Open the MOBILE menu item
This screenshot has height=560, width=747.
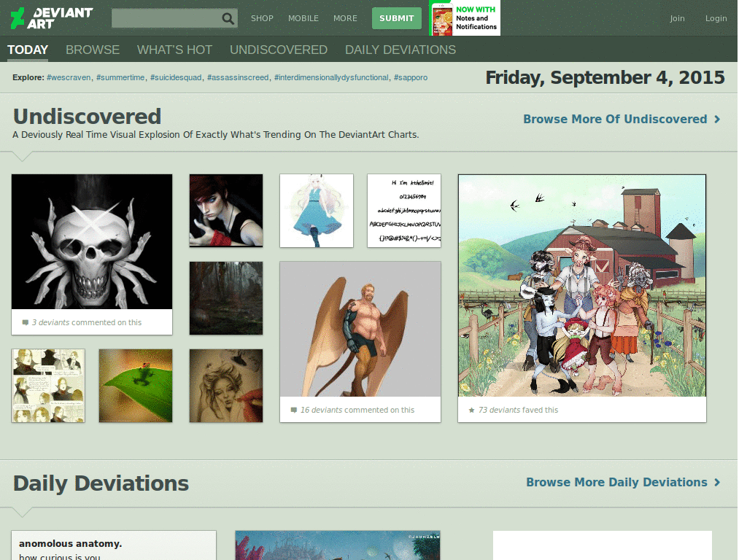(x=303, y=18)
